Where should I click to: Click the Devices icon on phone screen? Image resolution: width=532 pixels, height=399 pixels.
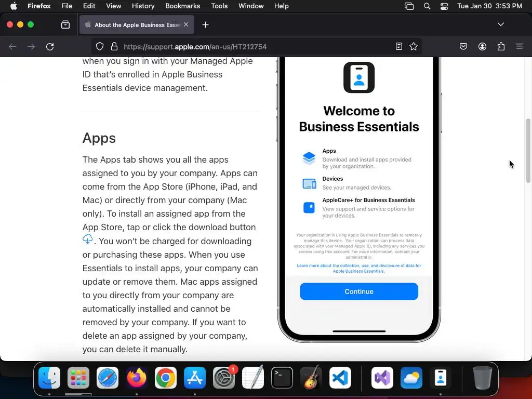pyautogui.click(x=309, y=183)
